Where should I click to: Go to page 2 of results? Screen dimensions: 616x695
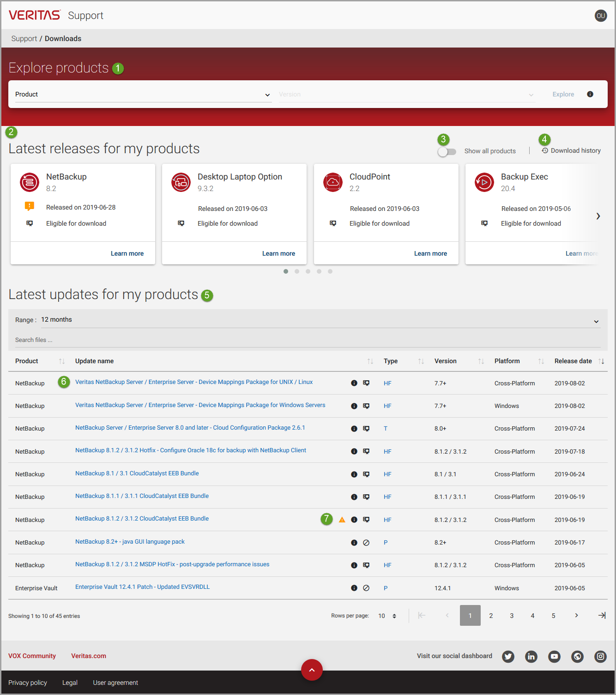click(x=491, y=616)
